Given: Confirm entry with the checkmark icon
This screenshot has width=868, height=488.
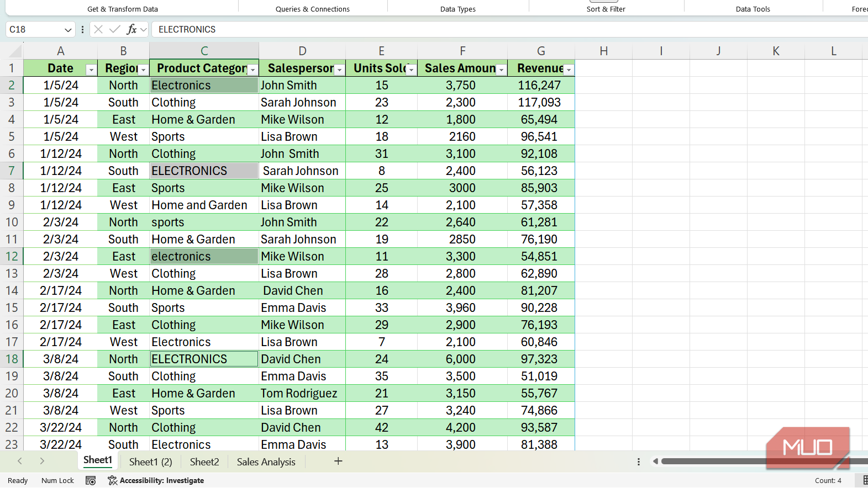Looking at the screenshot, I should [x=115, y=29].
